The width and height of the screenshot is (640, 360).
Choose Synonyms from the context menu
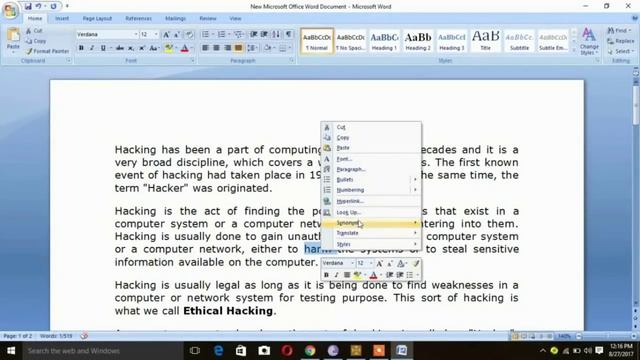[x=371, y=223]
